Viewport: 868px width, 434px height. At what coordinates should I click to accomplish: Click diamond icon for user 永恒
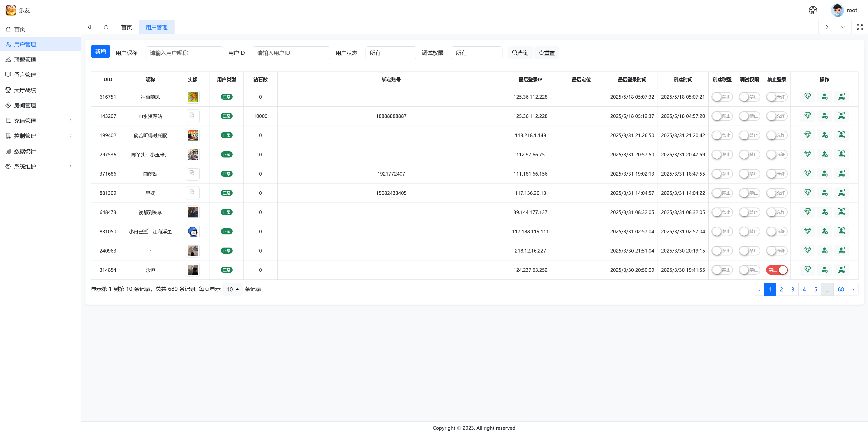click(807, 269)
